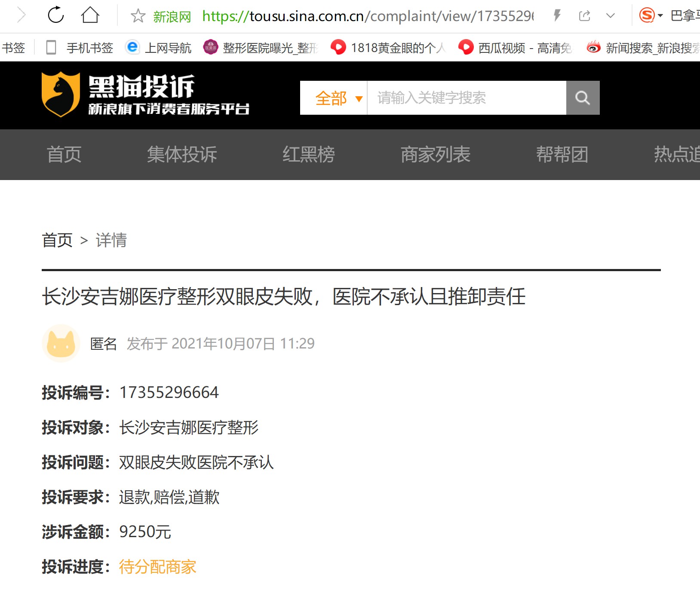The image size is (700, 593).
Task: Click the address bar URL
Action: coord(368,16)
